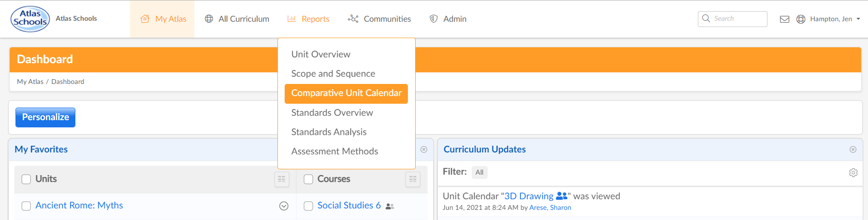Click the help lifebuoy icon beside Hampton, Jen
The width and height of the screenshot is (868, 220).
pos(801,19)
